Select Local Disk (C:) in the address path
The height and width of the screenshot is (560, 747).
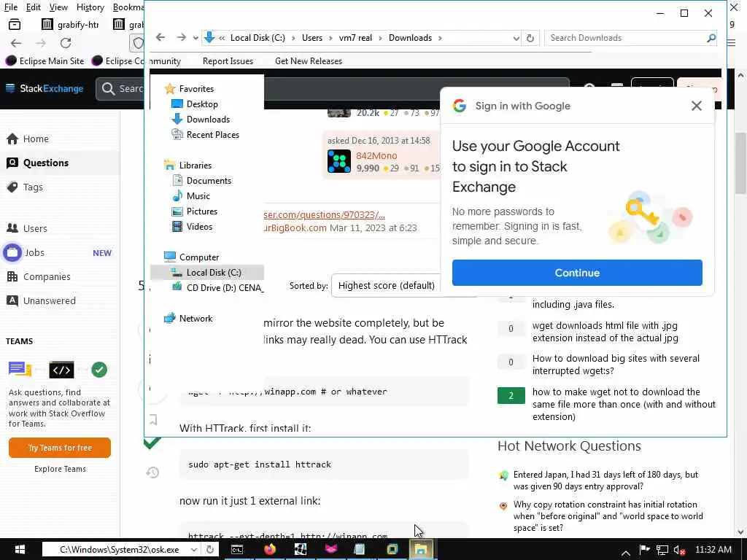258,38
